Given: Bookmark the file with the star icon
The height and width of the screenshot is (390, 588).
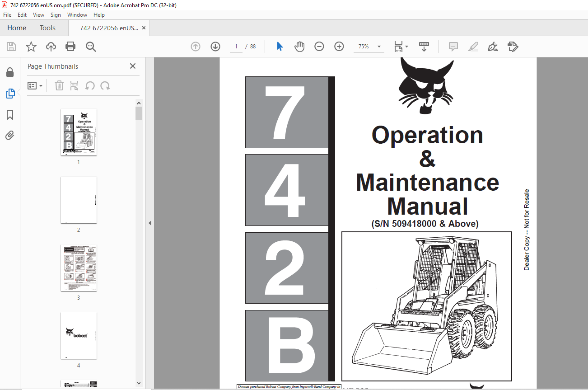Looking at the screenshot, I should pos(31,47).
